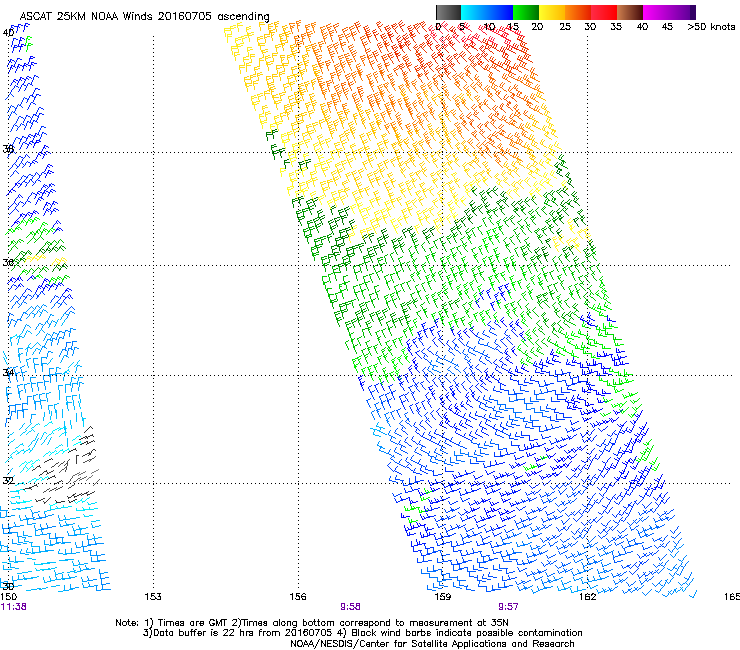
Task: Click the magenta-purple 40-50 knots legend swatch
Action: [x=669, y=12]
